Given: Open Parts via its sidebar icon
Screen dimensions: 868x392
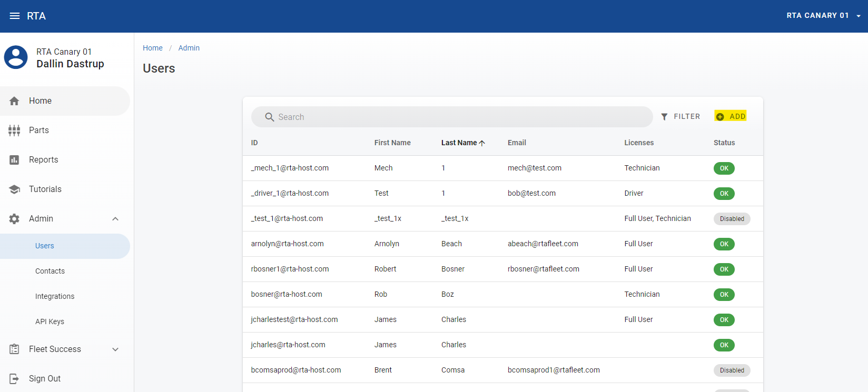Looking at the screenshot, I should 14,130.
